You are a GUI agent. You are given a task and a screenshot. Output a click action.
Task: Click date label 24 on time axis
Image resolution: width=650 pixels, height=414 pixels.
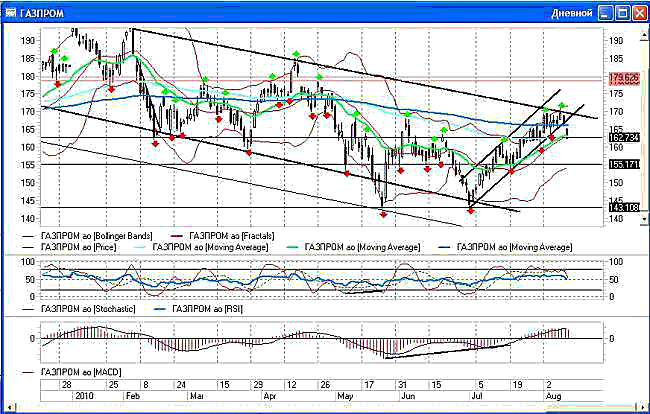pos(181,385)
